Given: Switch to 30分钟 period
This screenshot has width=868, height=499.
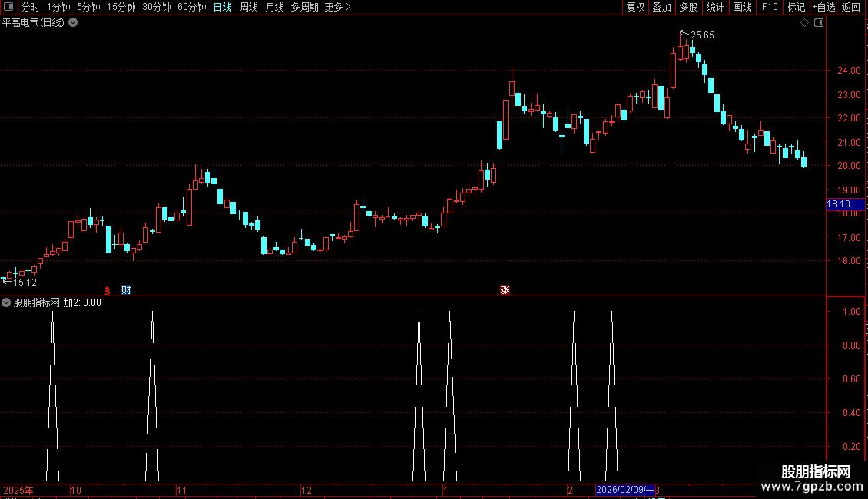Looking at the screenshot, I should click(157, 7).
